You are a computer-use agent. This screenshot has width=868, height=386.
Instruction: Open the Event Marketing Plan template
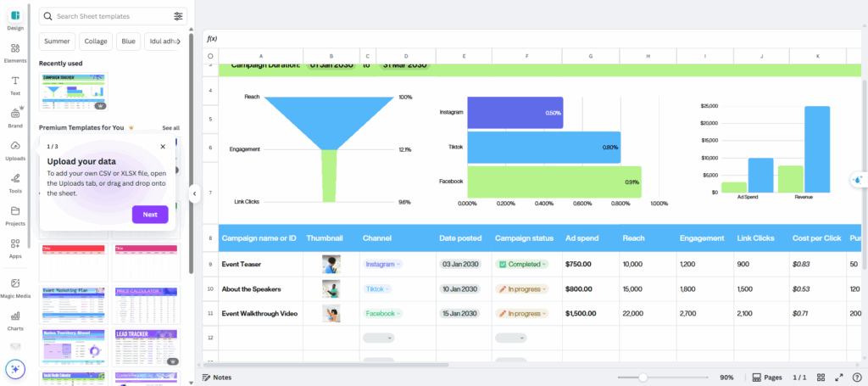click(74, 305)
